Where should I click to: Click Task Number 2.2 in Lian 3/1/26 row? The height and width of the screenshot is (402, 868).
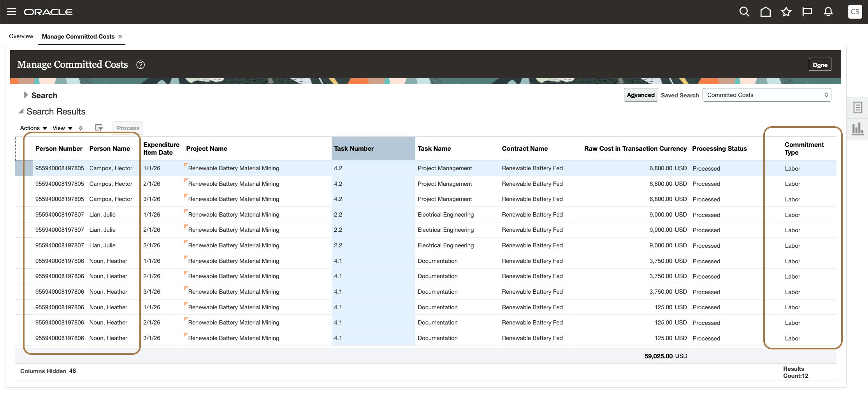coord(338,245)
